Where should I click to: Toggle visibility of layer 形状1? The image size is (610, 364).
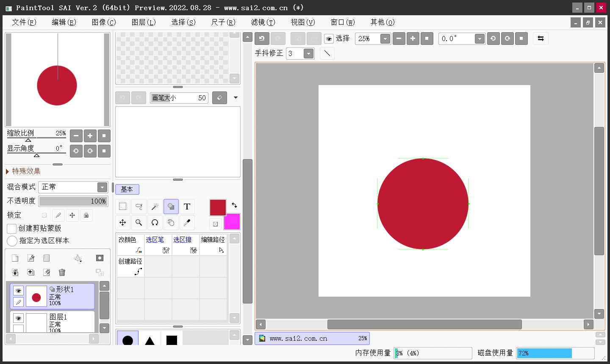[x=18, y=291]
